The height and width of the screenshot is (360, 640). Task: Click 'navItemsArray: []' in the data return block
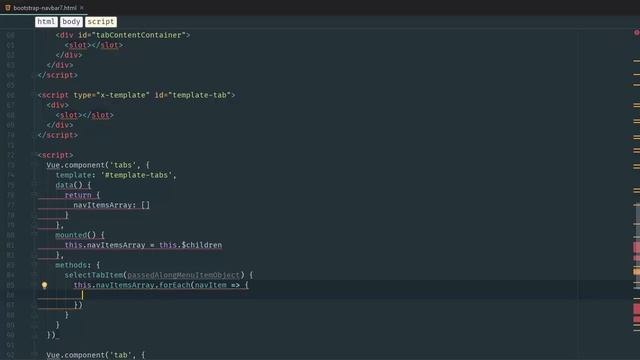111,205
